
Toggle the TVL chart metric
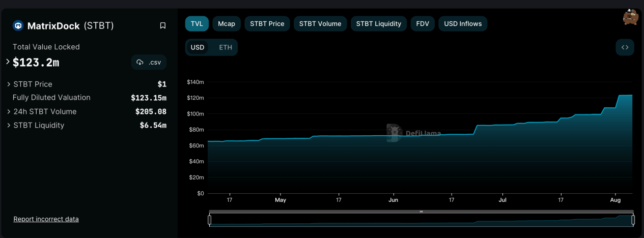(x=197, y=23)
